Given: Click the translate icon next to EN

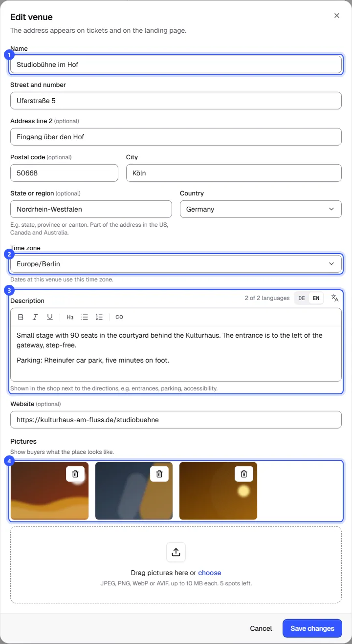Looking at the screenshot, I should point(335,298).
